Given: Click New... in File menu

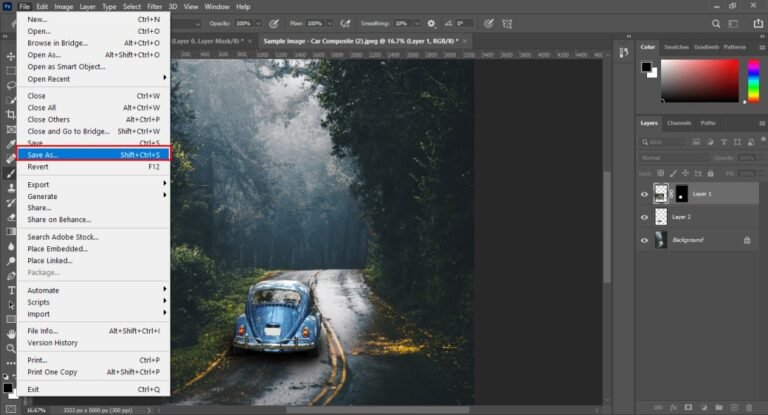Looking at the screenshot, I should 94,20.
